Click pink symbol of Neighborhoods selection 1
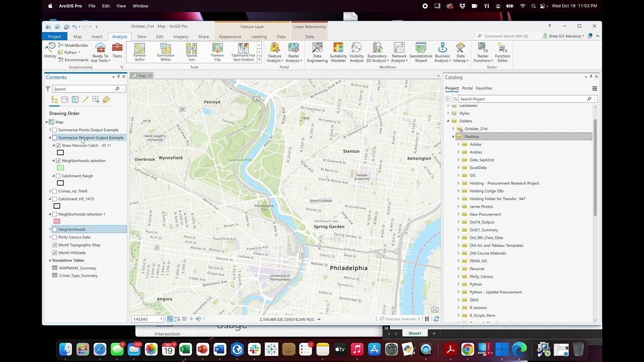This screenshot has width=644, height=362. pyautogui.click(x=57, y=221)
